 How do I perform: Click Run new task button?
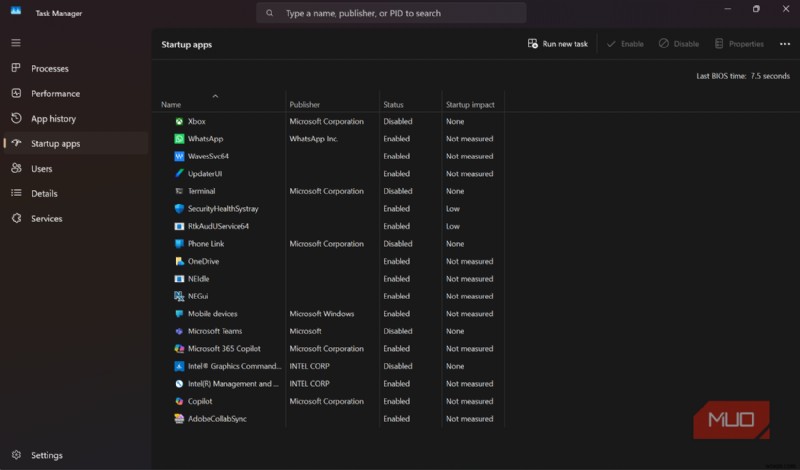(558, 44)
